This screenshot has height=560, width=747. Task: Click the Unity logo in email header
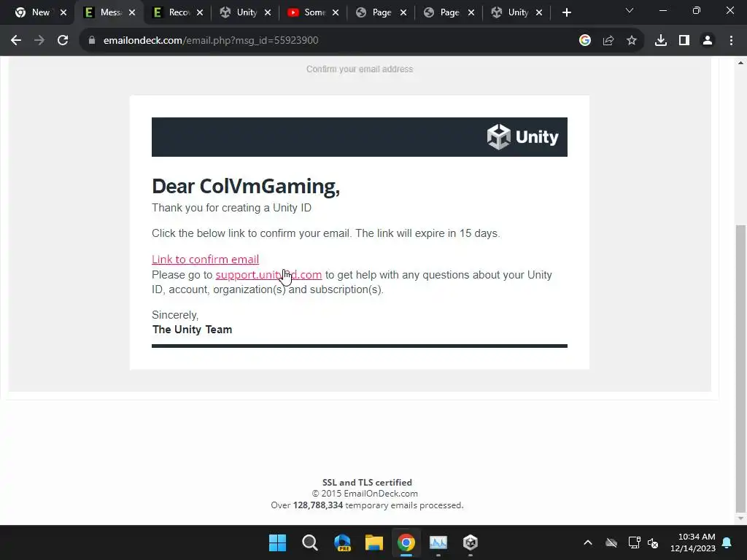tap(522, 137)
